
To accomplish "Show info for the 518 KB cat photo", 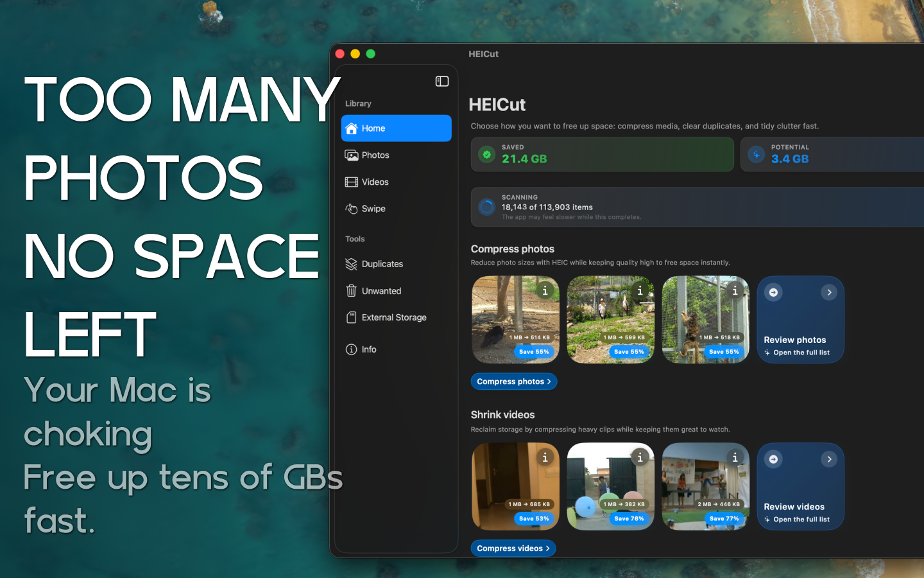I will (x=735, y=291).
